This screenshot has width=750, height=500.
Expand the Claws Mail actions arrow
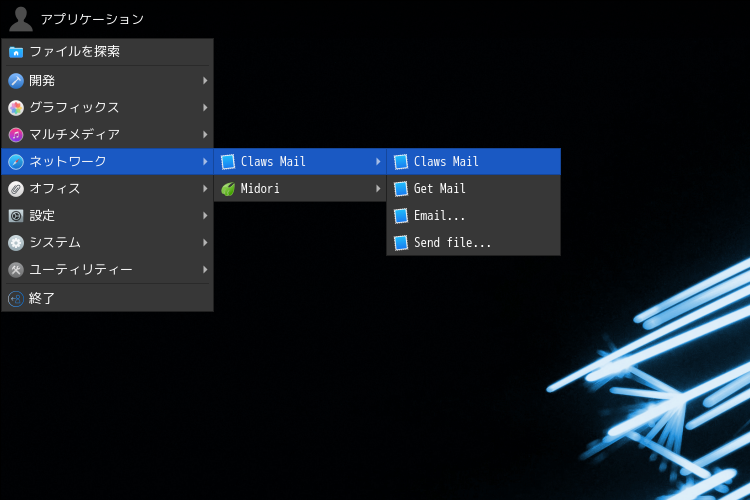pos(378,161)
